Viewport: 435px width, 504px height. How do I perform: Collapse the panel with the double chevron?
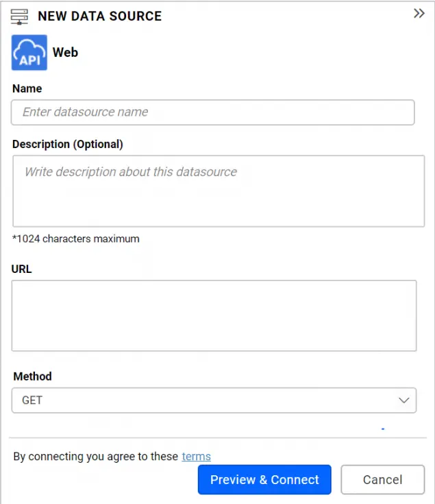click(x=419, y=14)
